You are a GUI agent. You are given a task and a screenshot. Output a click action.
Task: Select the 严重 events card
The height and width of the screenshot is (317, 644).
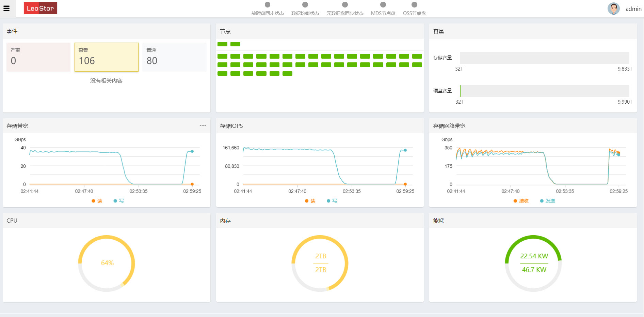(x=38, y=57)
